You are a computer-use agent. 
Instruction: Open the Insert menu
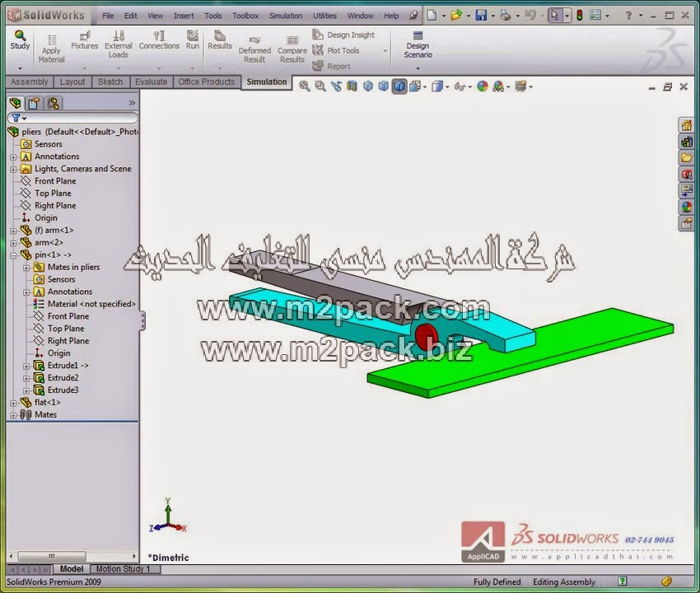tap(184, 16)
